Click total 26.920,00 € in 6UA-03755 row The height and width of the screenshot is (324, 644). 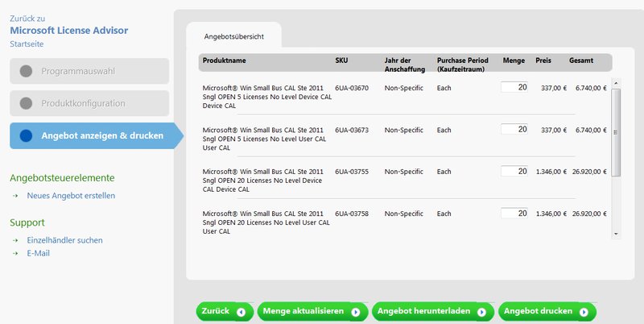tap(589, 172)
